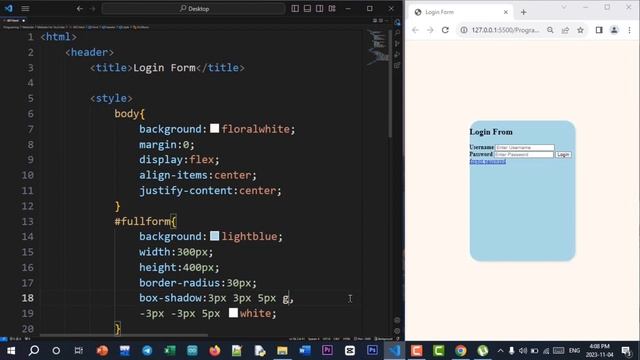
Task: Click the white color swatch on line 19
Action: coord(233,313)
